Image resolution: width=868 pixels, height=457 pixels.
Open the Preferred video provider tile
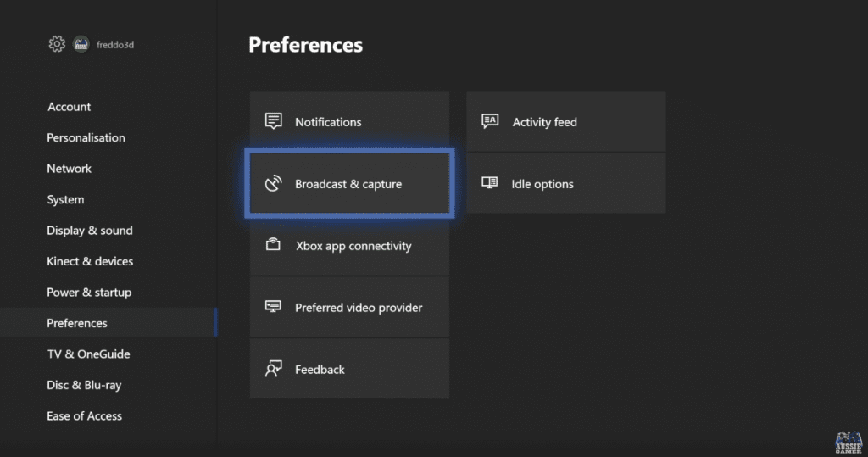(x=349, y=308)
